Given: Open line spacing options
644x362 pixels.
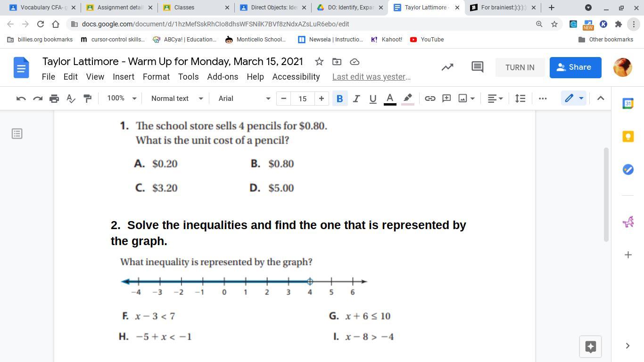Looking at the screenshot, I should coord(520,99).
